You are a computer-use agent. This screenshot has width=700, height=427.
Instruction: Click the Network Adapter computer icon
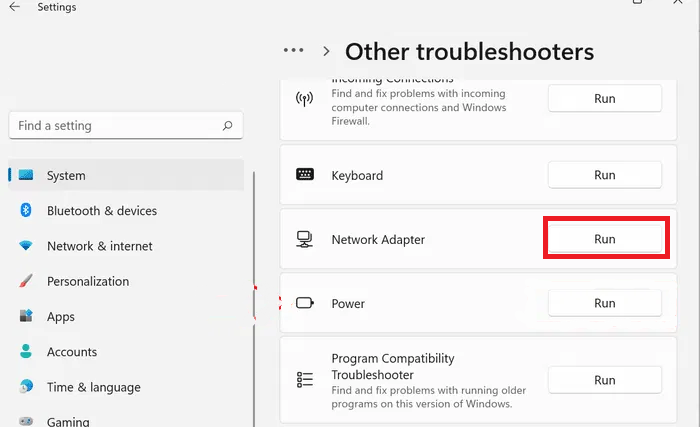304,239
